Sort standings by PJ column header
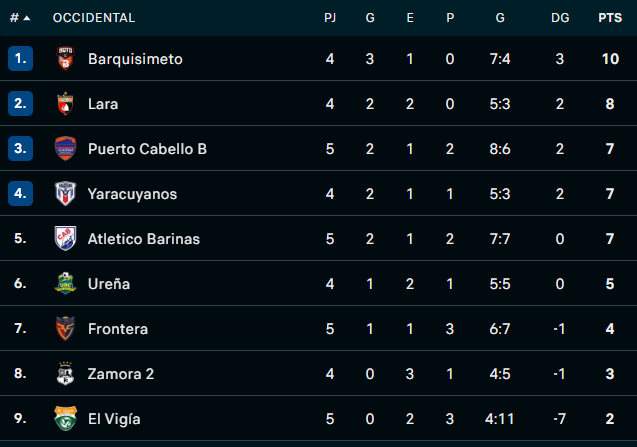The height and width of the screenshot is (447, 637). pyautogui.click(x=330, y=18)
